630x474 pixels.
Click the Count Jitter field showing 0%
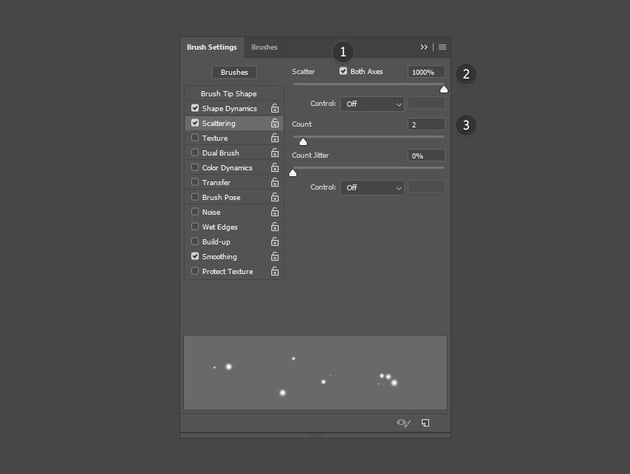coord(426,156)
